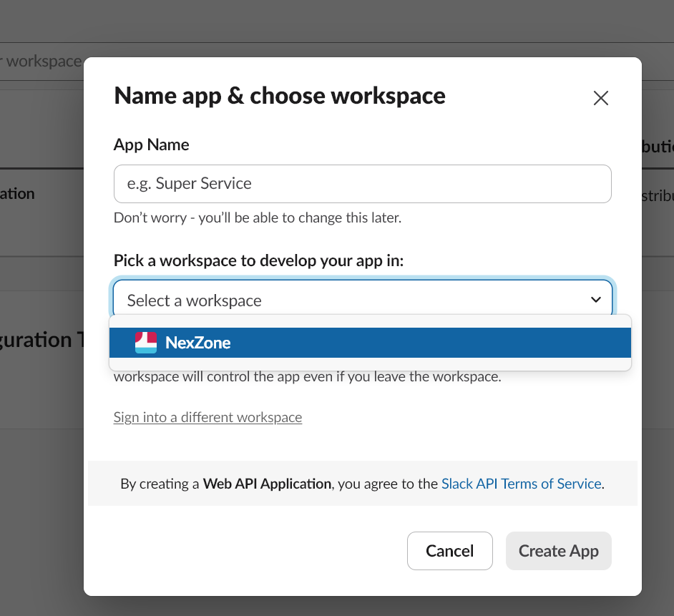The height and width of the screenshot is (616, 674).
Task: Click the workspace control warning text
Action: pyautogui.click(x=307, y=376)
